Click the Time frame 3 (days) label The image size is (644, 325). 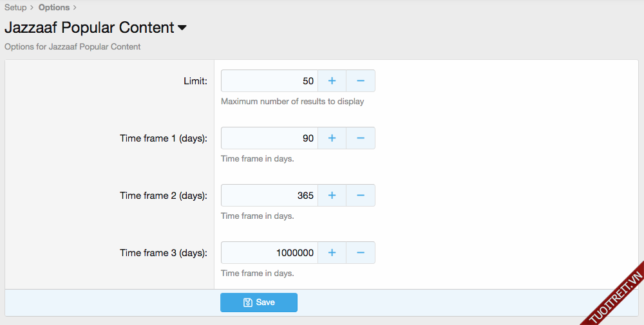(164, 253)
